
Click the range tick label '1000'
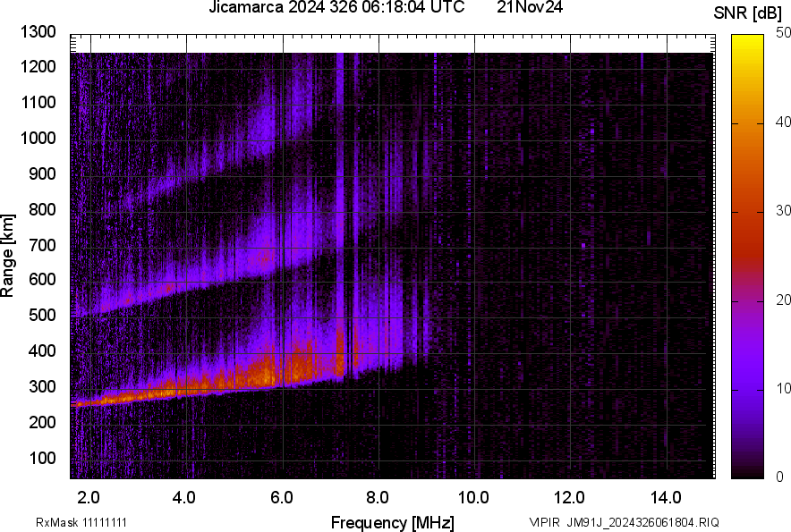(x=38, y=138)
